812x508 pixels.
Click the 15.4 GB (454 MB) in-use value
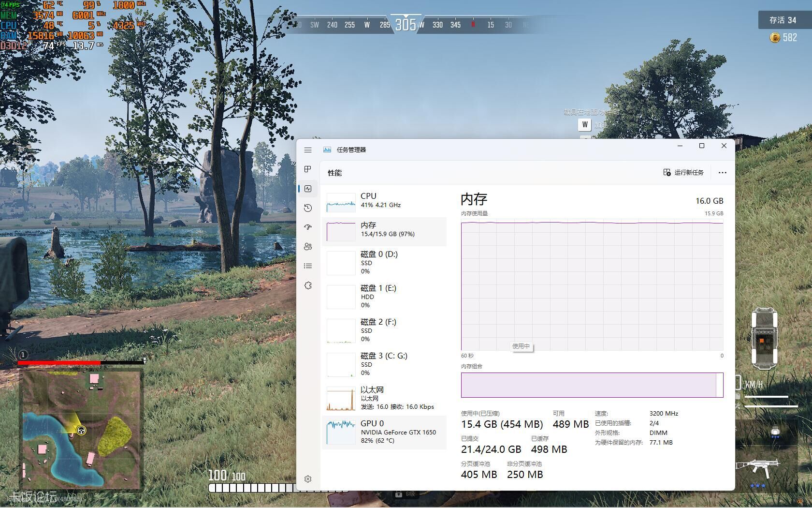click(x=502, y=424)
